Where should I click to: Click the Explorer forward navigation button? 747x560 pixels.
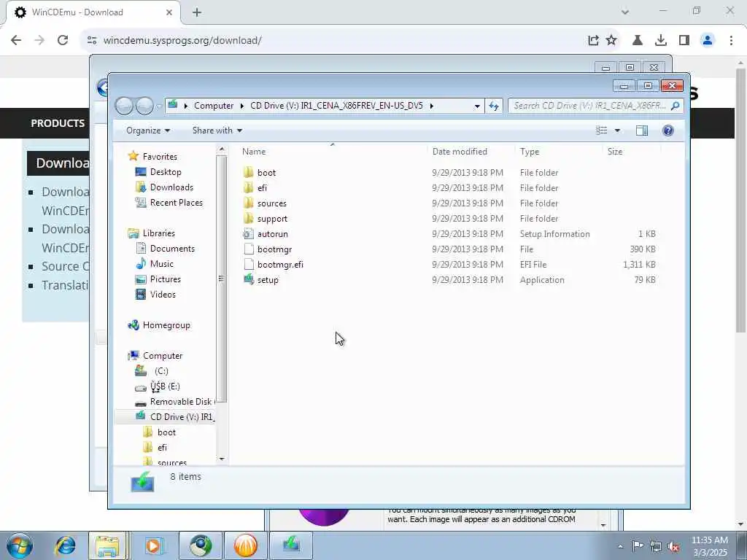(x=145, y=106)
